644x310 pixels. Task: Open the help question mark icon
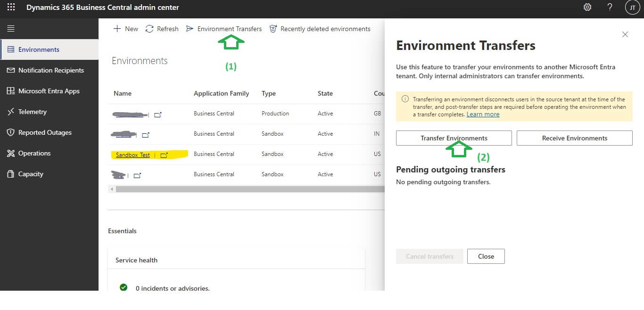click(610, 8)
